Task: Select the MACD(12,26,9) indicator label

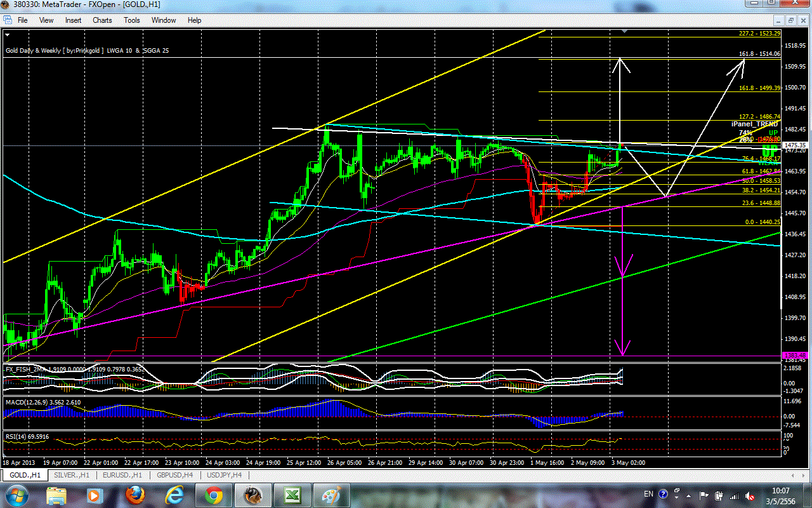Action: 43,403
